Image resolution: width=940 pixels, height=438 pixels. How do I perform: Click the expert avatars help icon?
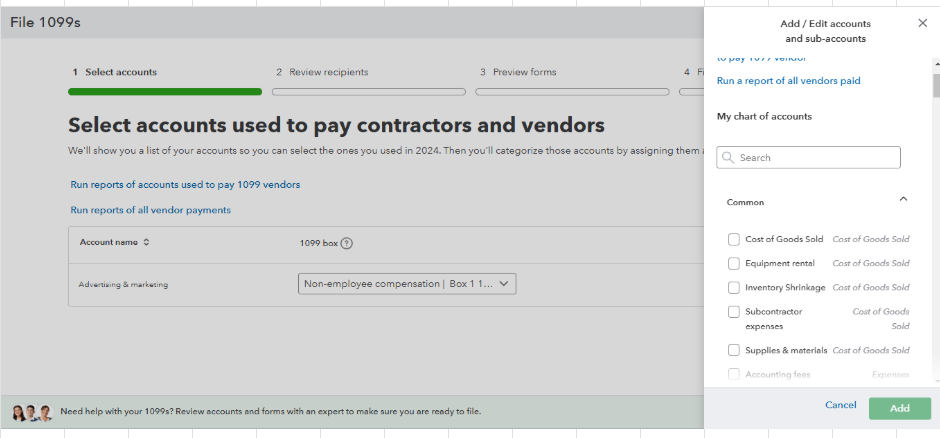point(32,412)
